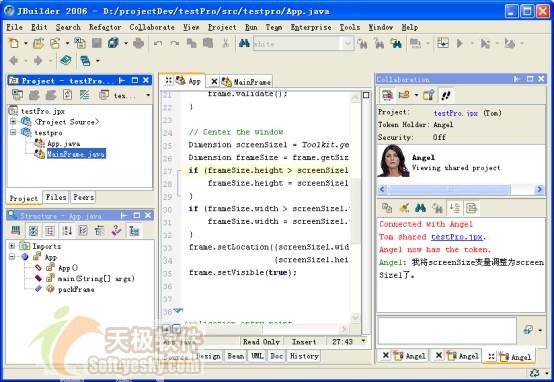
Task: Click the Find binoculars icon beside search box
Action: tap(244, 43)
